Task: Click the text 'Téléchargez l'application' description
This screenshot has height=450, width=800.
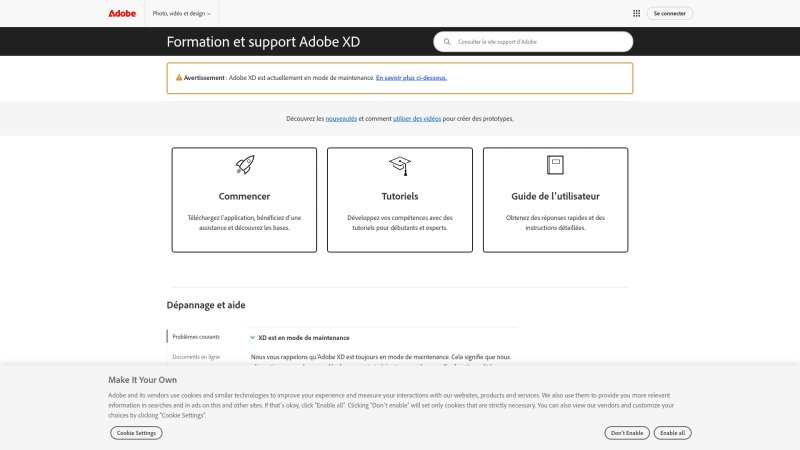Action: click(x=244, y=222)
